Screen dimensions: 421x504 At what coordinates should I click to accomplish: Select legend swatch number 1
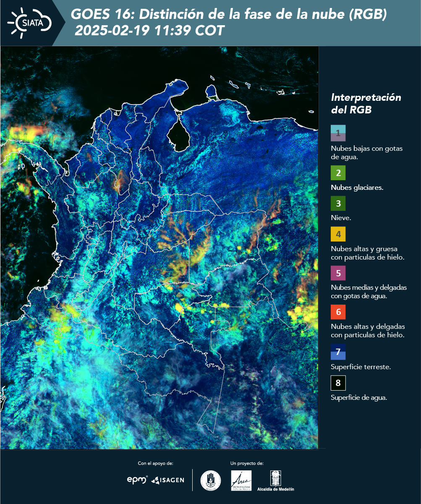338,133
